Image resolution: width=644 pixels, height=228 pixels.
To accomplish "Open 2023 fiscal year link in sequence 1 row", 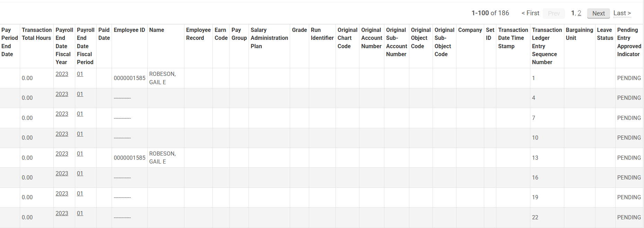I will pyautogui.click(x=62, y=74).
